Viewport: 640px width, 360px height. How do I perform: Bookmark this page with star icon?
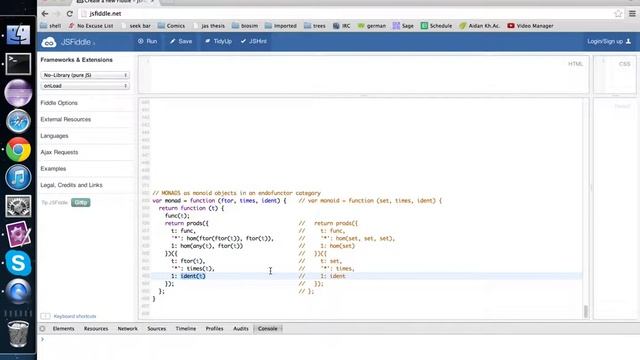(x=618, y=13)
